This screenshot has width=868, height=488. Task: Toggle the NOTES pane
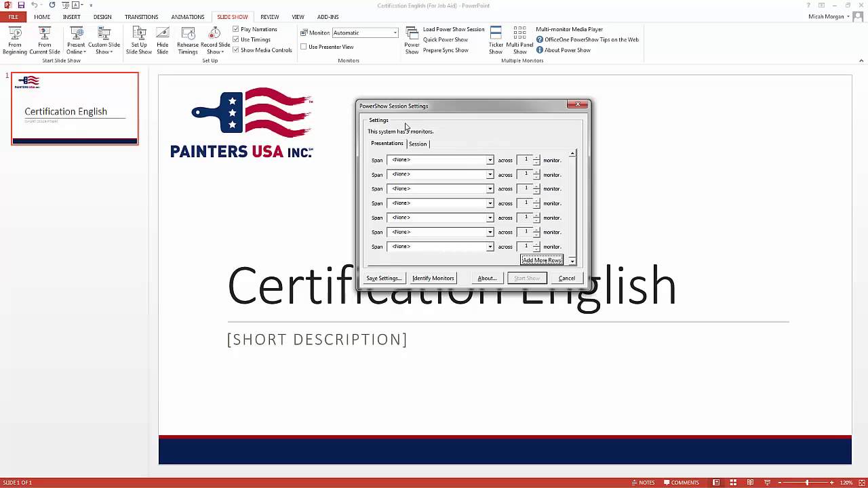[642, 483]
